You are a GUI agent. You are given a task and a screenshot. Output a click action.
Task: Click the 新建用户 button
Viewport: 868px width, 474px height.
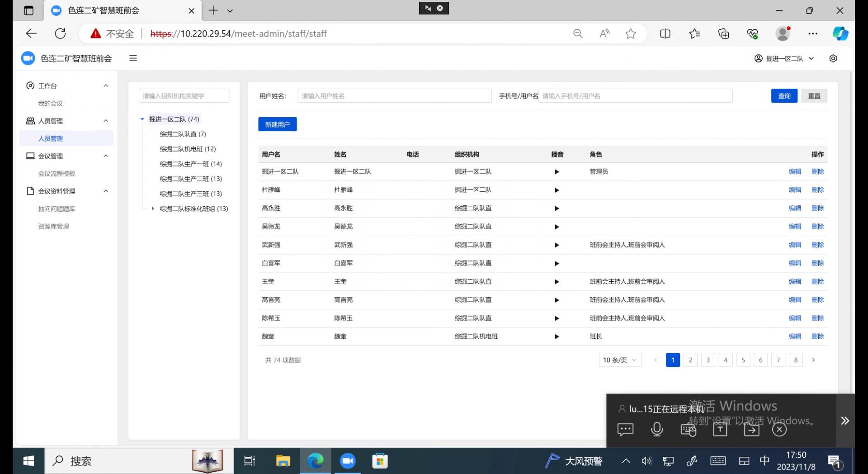tap(278, 124)
